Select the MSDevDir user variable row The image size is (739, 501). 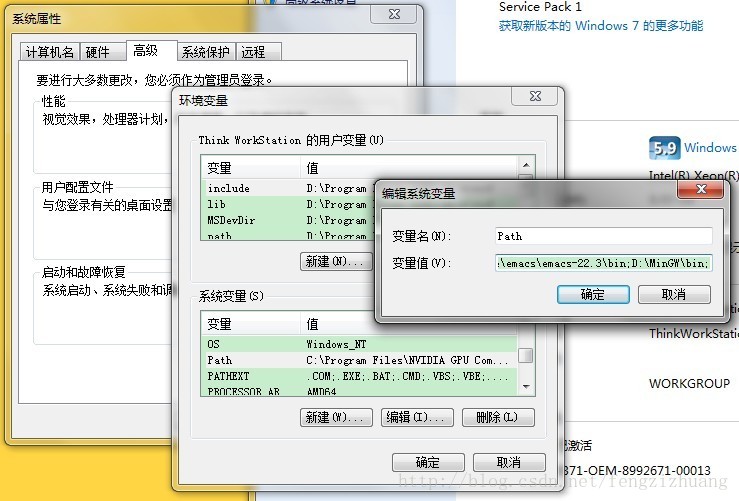pos(287,220)
